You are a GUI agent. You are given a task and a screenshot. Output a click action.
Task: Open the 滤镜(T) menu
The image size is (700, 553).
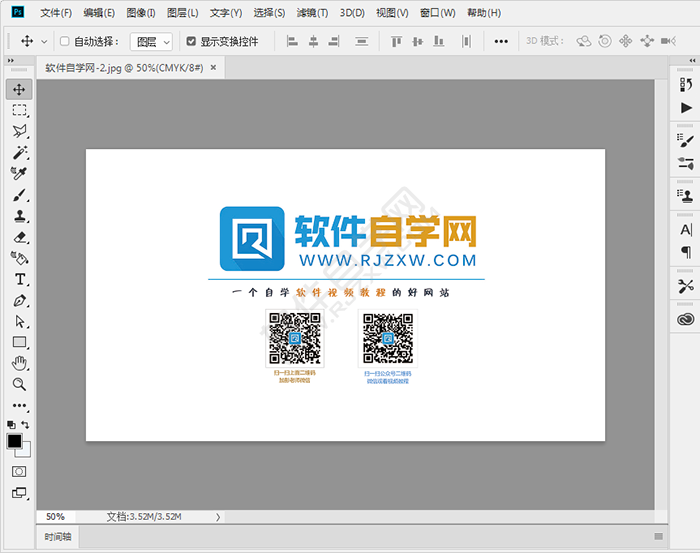(312, 13)
